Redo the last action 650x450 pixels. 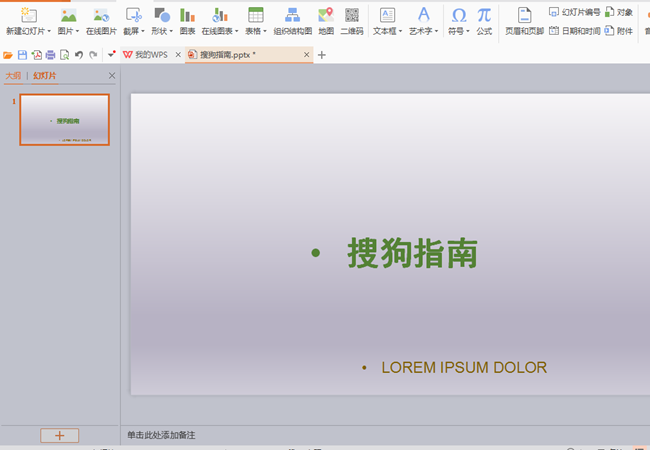coord(93,55)
